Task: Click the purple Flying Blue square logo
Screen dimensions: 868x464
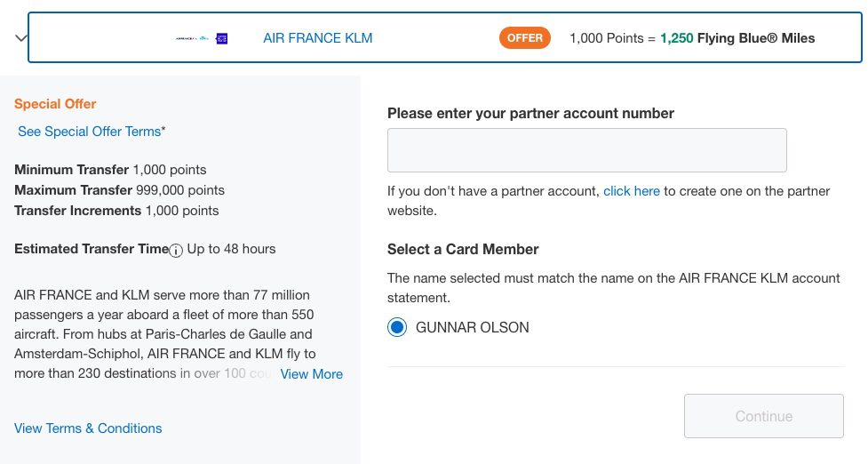Action: coord(221,39)
